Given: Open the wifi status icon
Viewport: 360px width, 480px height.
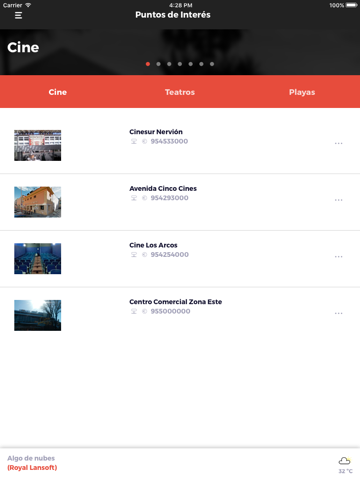Looking at the screenshot, I should (x=28, y=5).
